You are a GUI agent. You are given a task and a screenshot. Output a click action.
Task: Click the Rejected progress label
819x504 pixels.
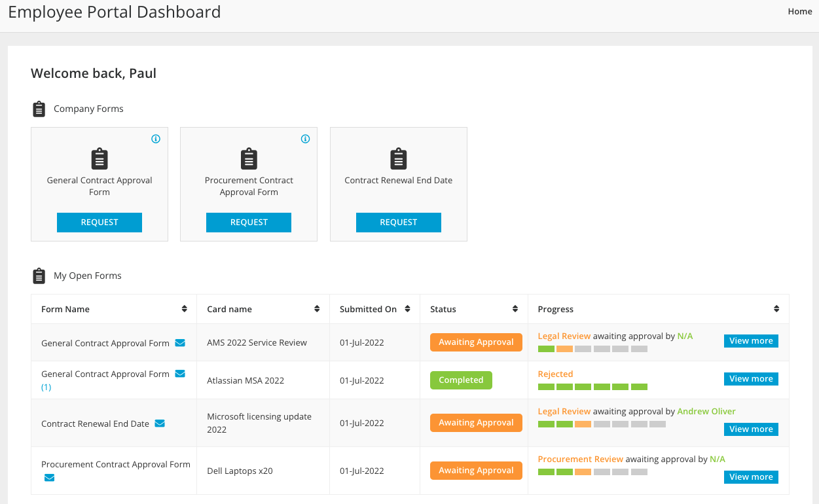click(555, 374)
